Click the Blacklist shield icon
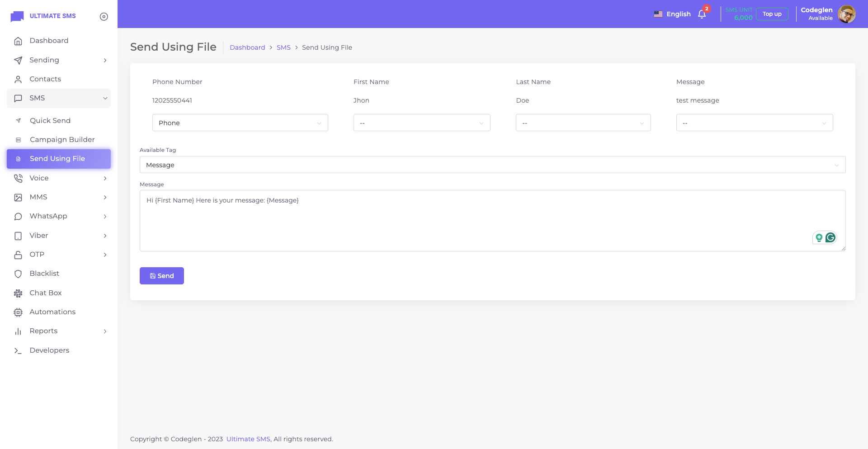 coord(18,274)
